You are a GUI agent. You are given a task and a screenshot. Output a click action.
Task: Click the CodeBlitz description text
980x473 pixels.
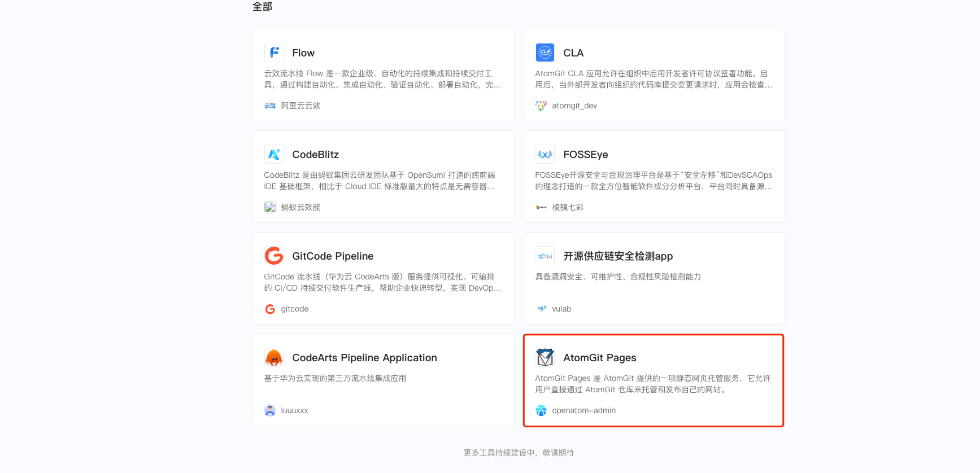coord(380,181)
